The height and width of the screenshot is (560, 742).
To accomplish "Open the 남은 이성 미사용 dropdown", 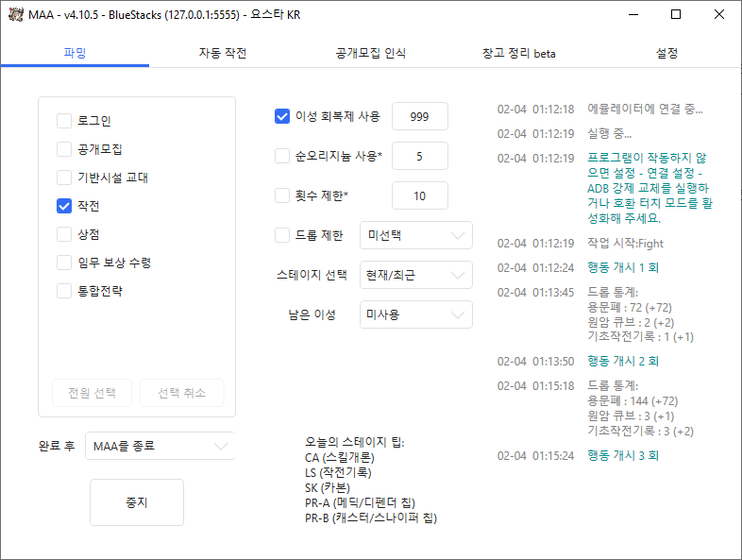I will point(416,314).
